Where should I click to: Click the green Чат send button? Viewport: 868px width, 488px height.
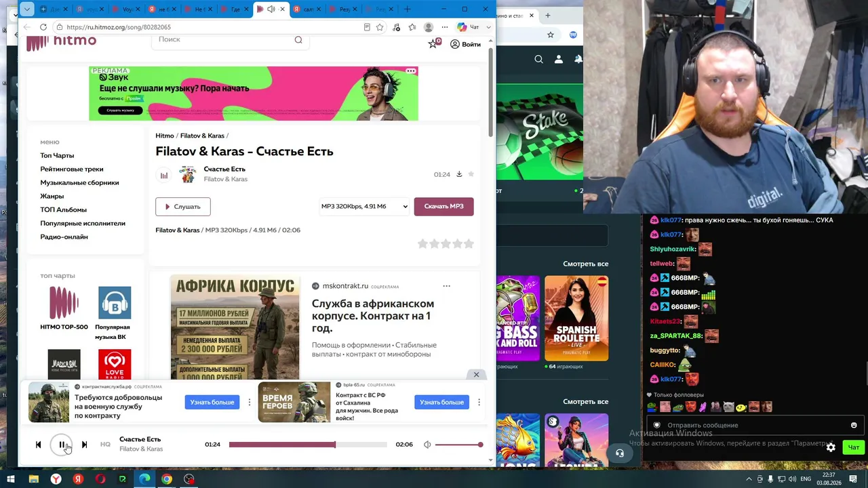click(x=853, y=447)
